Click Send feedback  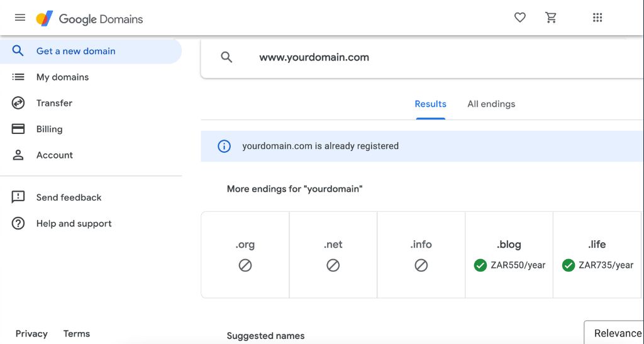pyautogui.click(x=69, y=197)
